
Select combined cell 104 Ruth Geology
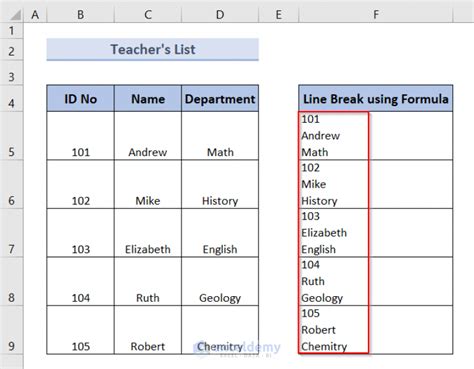pyautogui.click(x=376, y=281)
